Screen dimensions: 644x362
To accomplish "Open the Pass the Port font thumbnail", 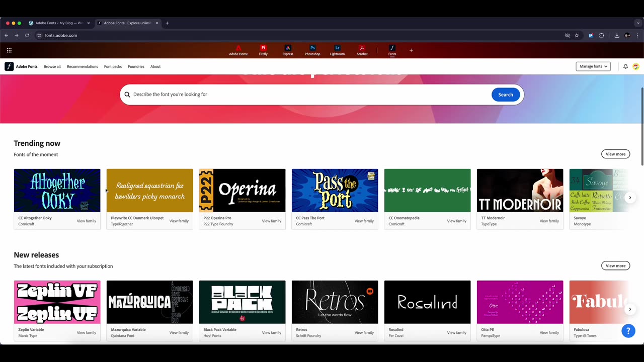I will tap(335, 191).
